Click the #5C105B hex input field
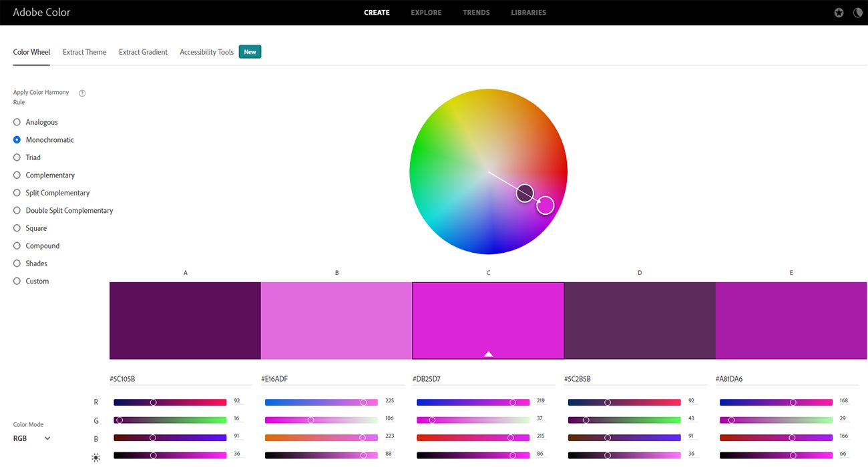Image resolution: width=868 pixels, height=467 pixels. [180, 379]
